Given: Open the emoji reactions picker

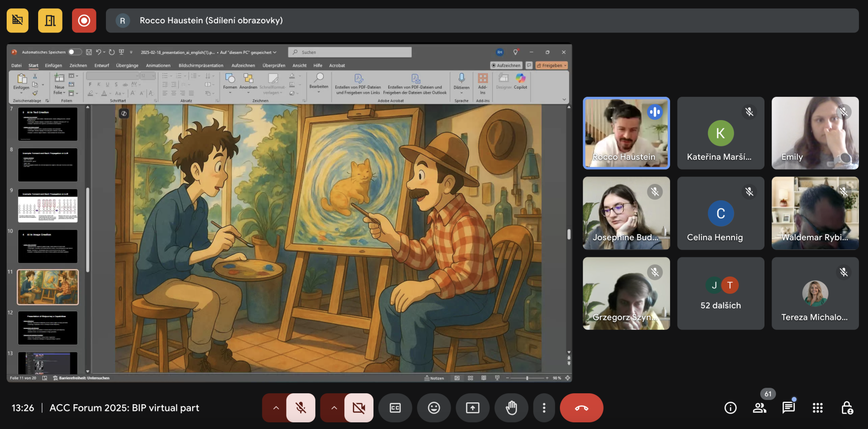Looking at the screenshot, I should 434,408.
